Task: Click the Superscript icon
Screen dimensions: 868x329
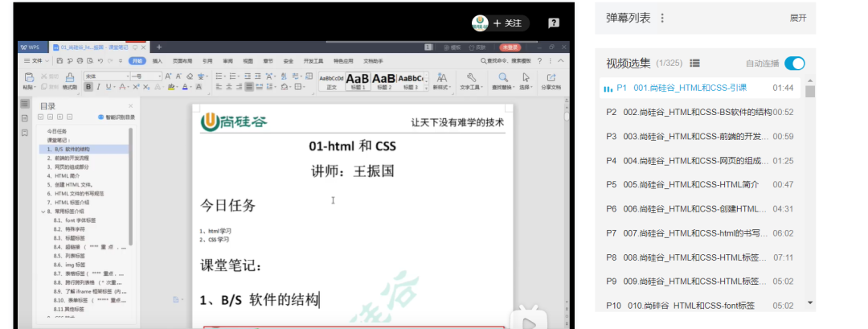Action: 136,87
